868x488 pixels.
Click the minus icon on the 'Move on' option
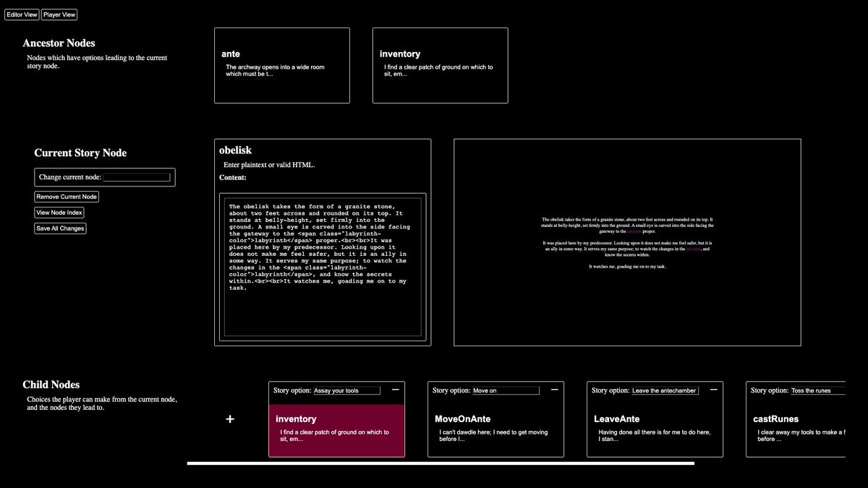554,388
